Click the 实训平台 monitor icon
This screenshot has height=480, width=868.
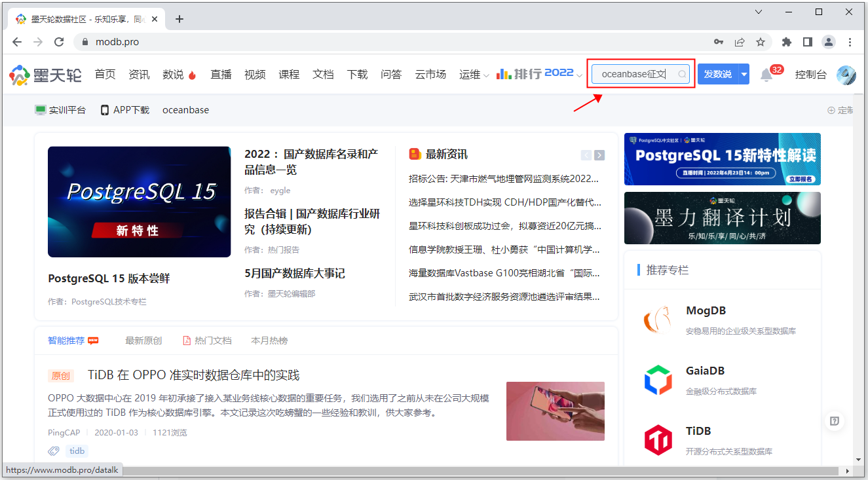click(41, 110)
